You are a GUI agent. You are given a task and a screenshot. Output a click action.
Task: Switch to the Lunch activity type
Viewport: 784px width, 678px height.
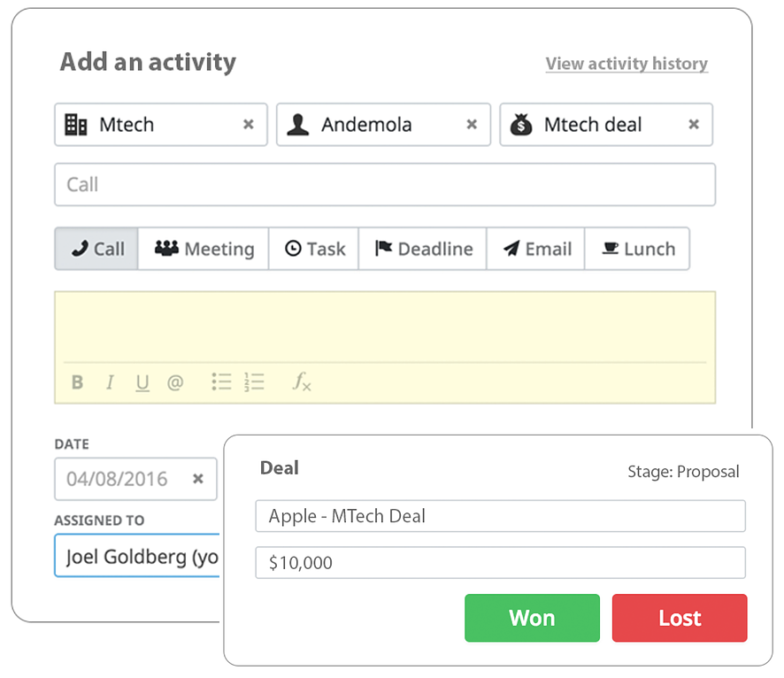637,249
